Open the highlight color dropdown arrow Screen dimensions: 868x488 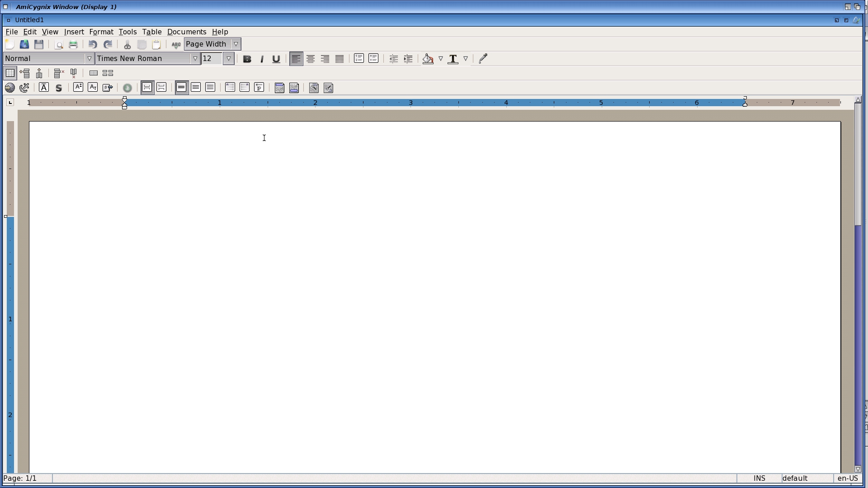tap(441, 59)
